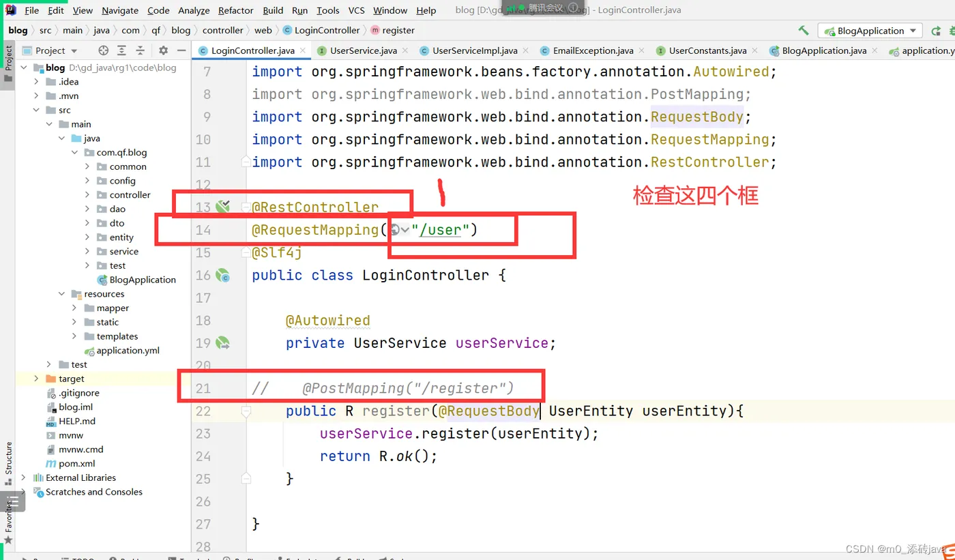Click the LoginController breadcrumb
This screenshot has width=955, height=560.
pyautogui.click(x=321, y=30)
